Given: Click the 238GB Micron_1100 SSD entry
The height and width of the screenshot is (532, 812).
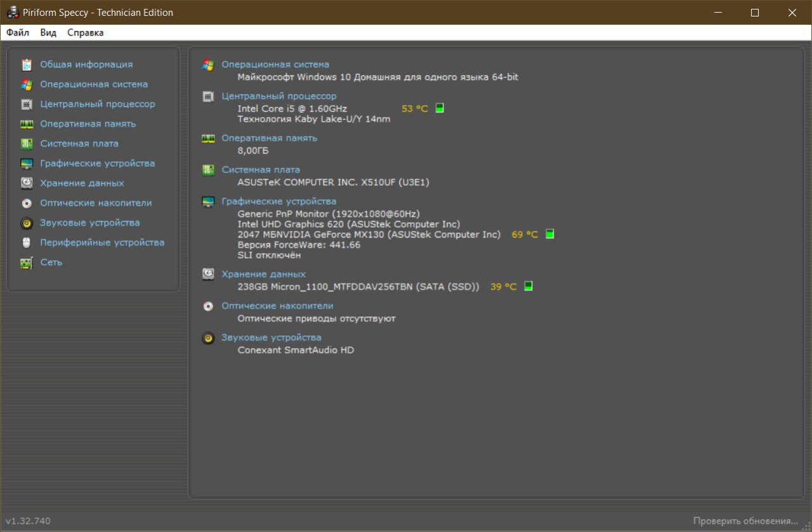Looking at the screenshot, I should point(358,287).
